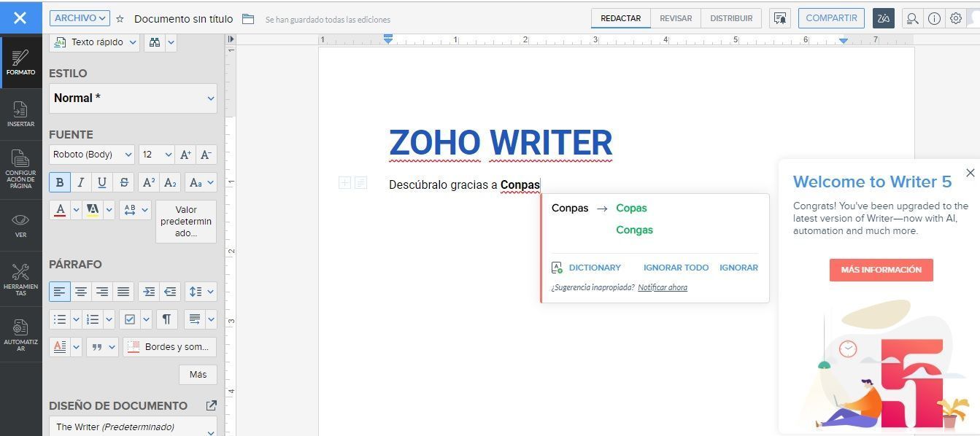Open the Configuración de Página sidebar tab
Viewport: 980px width, 436px height.
[x=20, y=169]
